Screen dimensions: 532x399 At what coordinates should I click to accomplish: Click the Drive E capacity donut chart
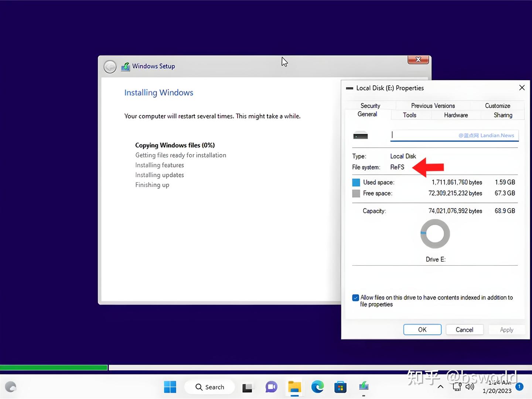[435, 233]
